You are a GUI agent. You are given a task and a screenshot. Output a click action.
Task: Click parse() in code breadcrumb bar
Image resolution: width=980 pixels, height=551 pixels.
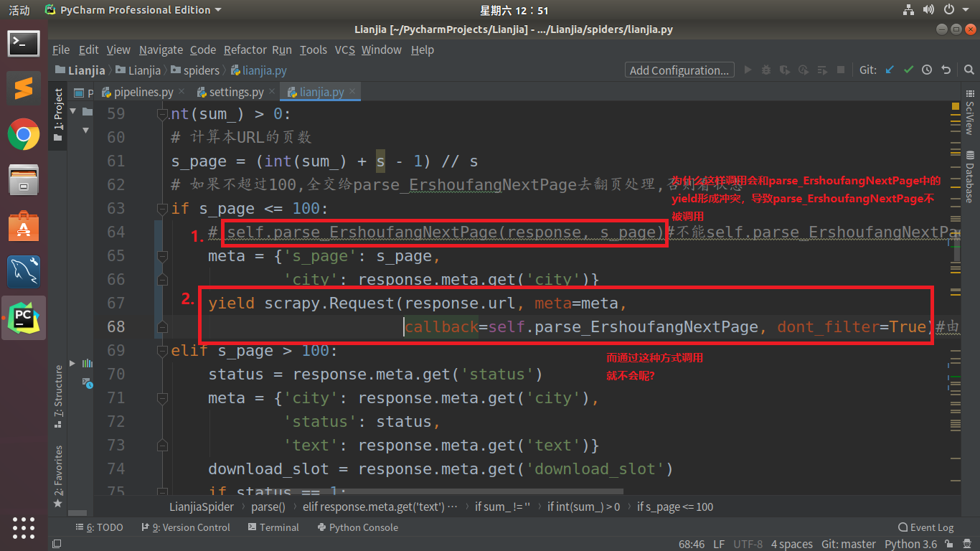tap(268, 507)
